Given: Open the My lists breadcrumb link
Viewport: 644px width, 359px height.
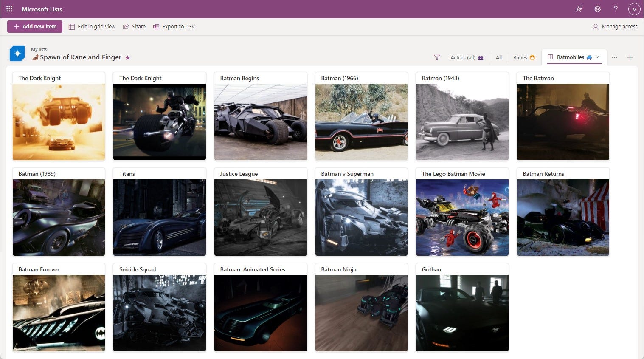Looking at the screenshot, I should coord(39,49).
